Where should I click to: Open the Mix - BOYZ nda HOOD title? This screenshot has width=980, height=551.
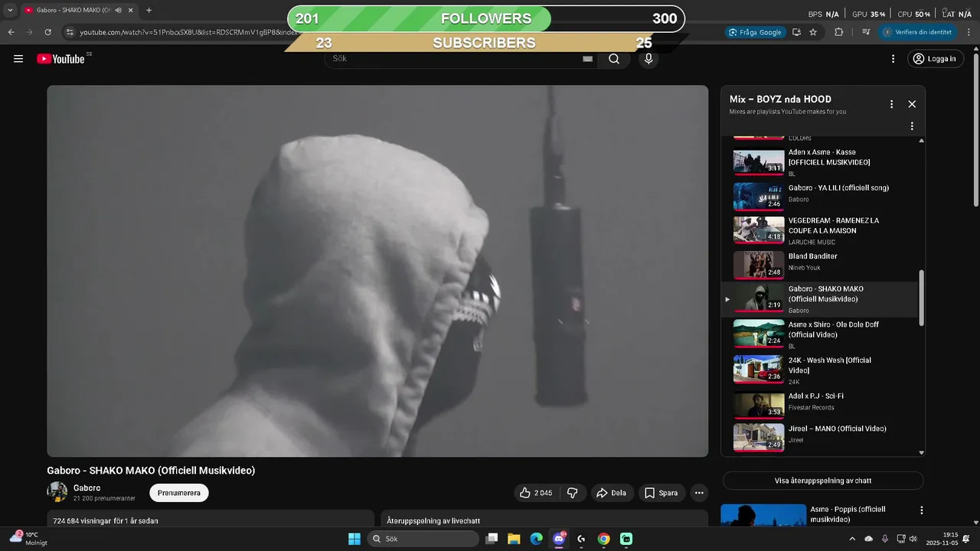click(780, 99)
